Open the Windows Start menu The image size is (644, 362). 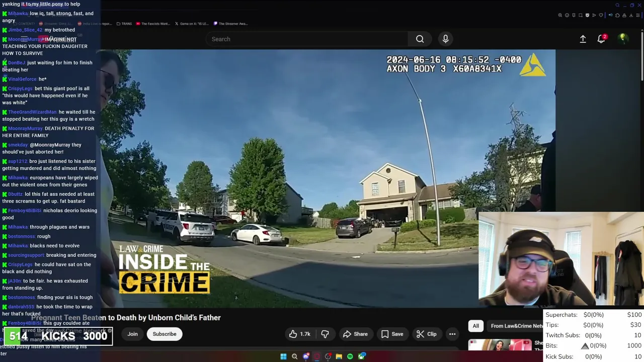(x=283, y=356)
